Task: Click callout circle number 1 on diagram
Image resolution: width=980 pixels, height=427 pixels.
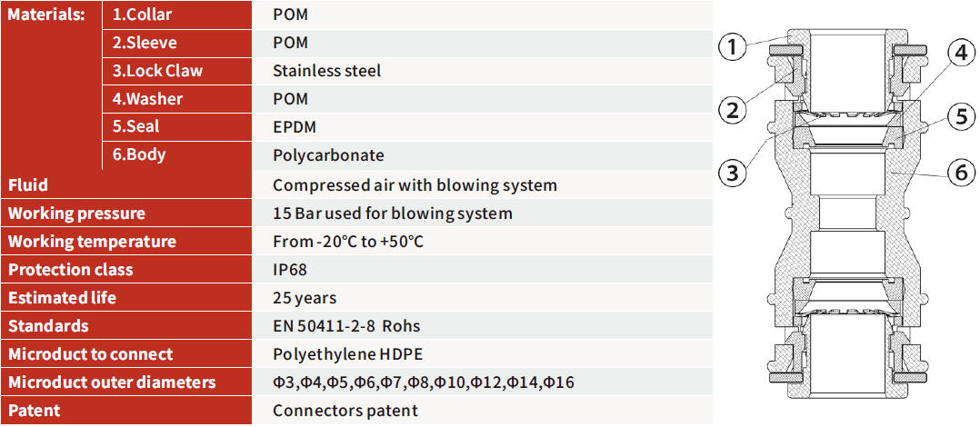Action: coord(734,47)
